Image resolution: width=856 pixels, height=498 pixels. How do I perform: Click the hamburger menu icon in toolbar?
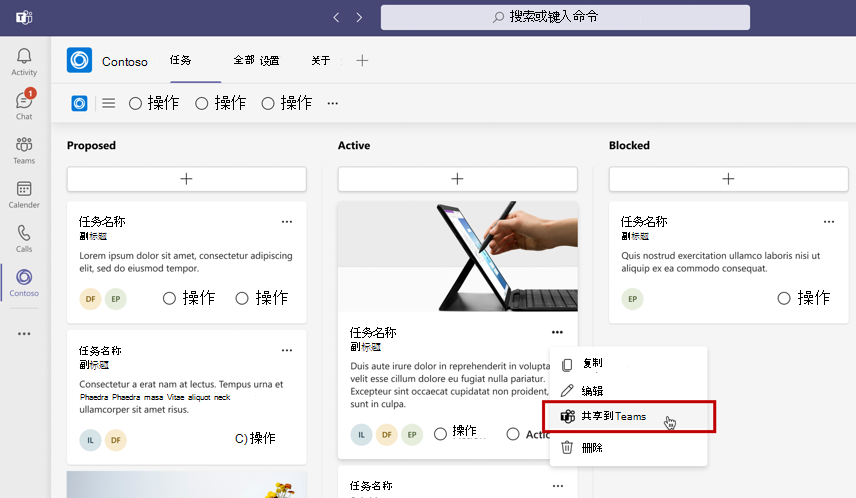click(x=109, y=103)
